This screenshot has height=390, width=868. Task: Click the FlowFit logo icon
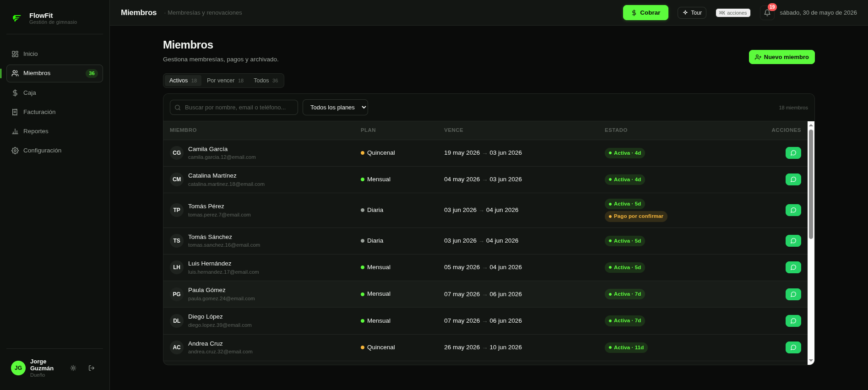click(x=17, y=18)
